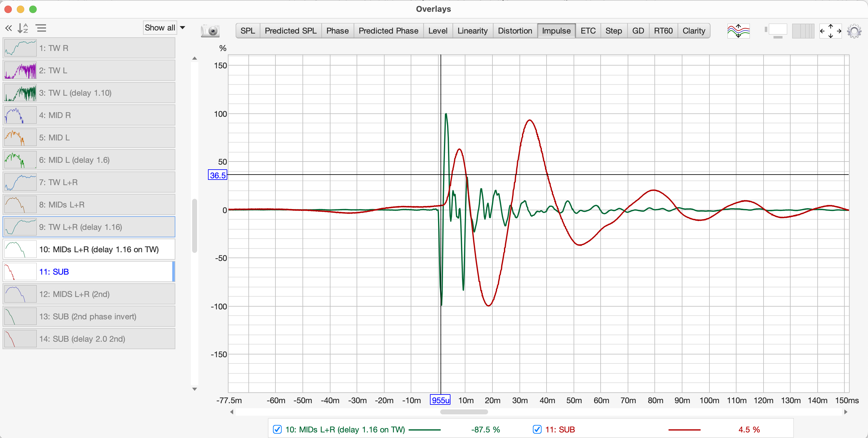Capture graph with camera icon
The height and width of the screenshot is (438, 868).
210,31
